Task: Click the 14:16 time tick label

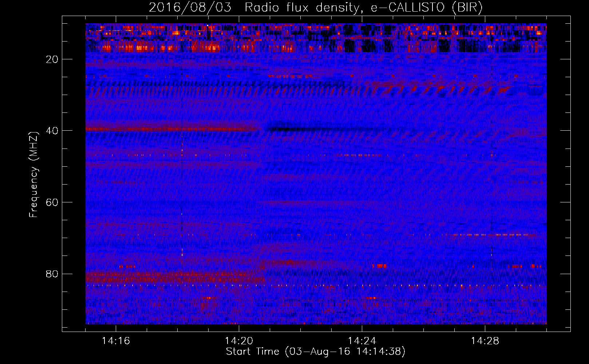Action: click(x=116, y=341)
